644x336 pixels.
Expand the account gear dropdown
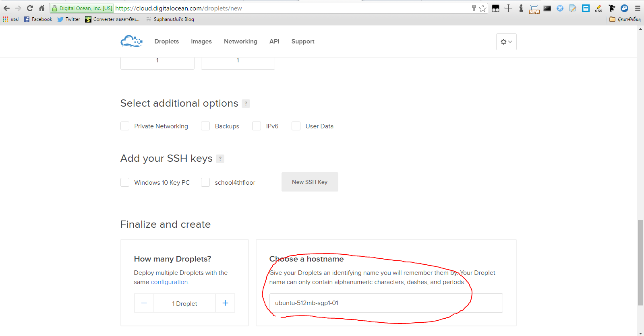coord(506,42)
